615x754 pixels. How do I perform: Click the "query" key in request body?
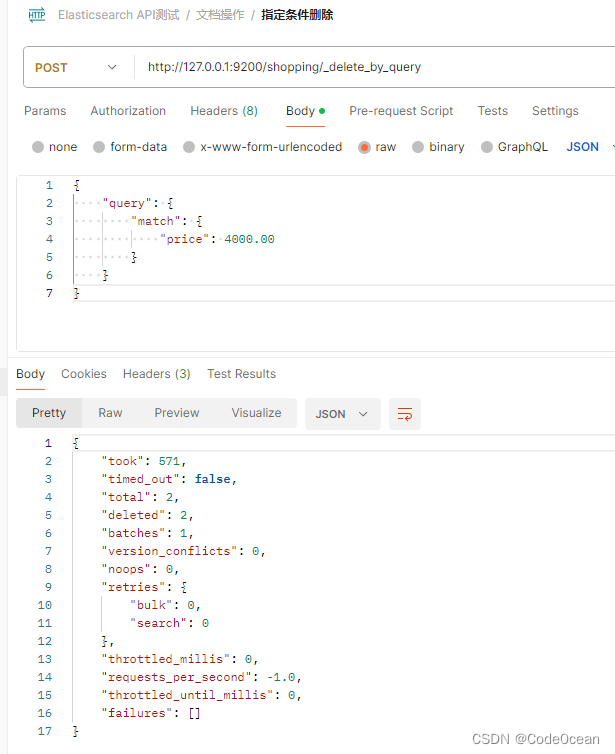click(x=127, y=203)
